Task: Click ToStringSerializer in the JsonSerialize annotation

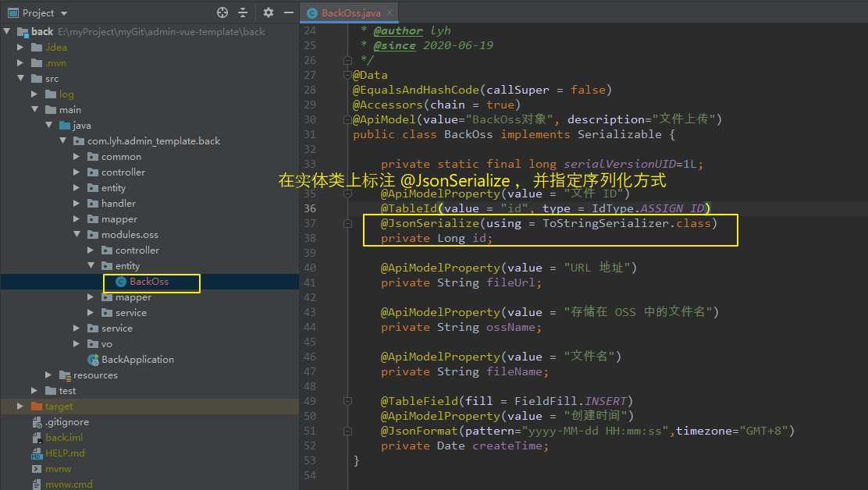Action: (x=606, y=223)
